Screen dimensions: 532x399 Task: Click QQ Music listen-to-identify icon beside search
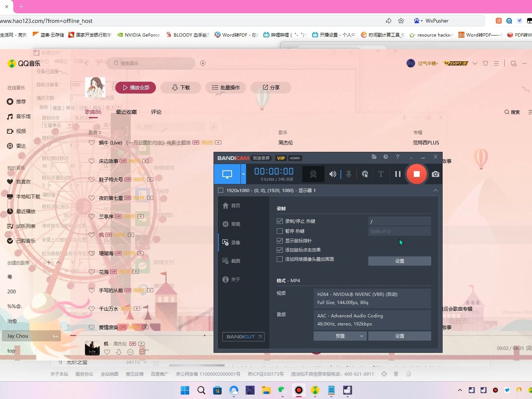tap(203, 63)
